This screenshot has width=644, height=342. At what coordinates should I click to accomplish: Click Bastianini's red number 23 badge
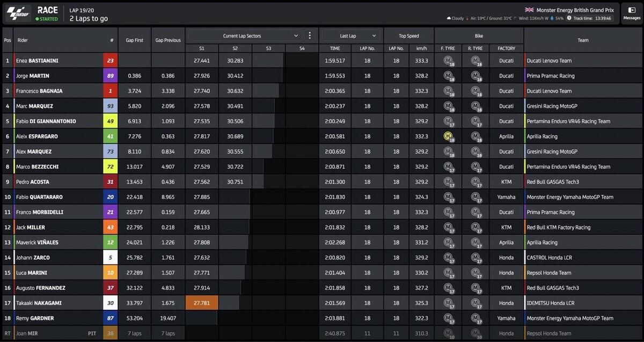tap(110, 61)
